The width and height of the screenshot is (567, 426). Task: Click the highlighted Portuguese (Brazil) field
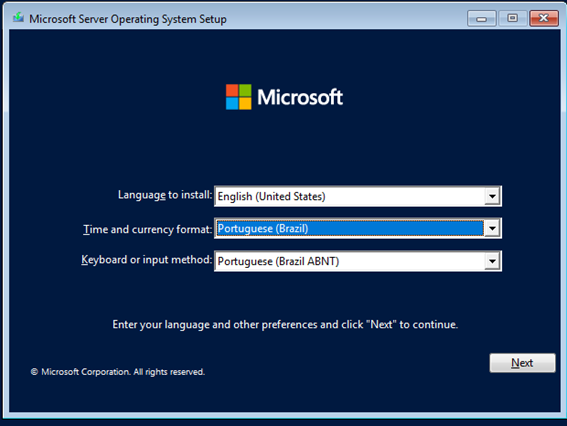tap(349, 228)
